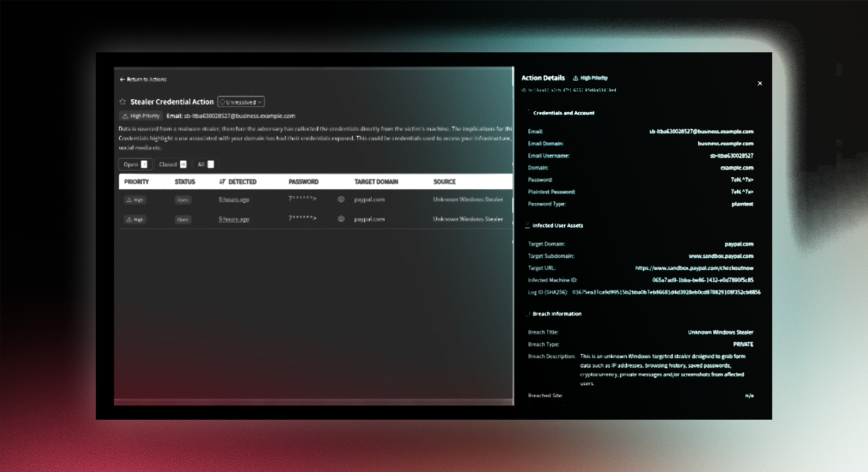Viewport: 868px width, 472px height.
Task: Reveal the password in the second row
Action: click(341, 219)
